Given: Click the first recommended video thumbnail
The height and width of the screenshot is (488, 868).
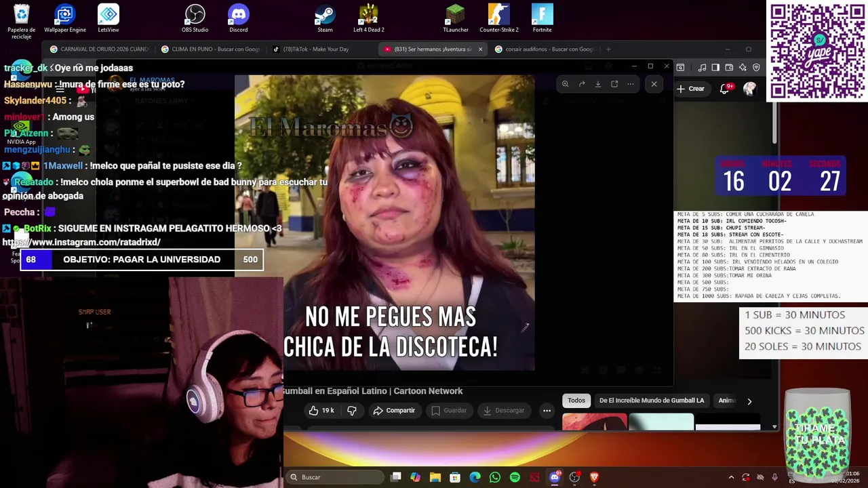Looking at the screenshot, I should (x=595, y=422).
